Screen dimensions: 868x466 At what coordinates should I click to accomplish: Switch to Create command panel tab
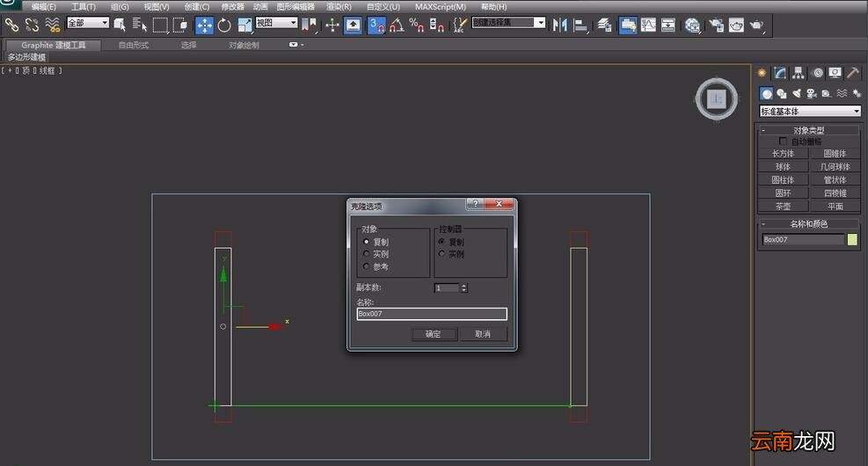pos(762,72)
